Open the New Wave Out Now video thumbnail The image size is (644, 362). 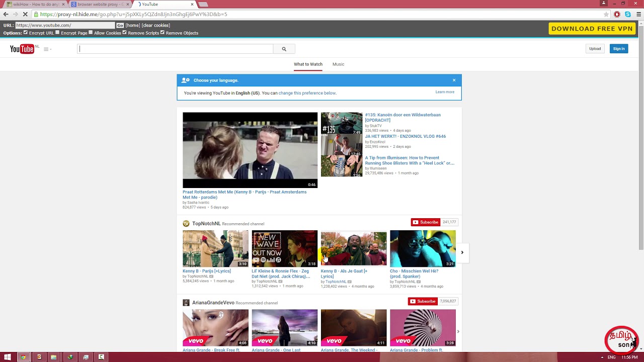click(x=285, y=248)
